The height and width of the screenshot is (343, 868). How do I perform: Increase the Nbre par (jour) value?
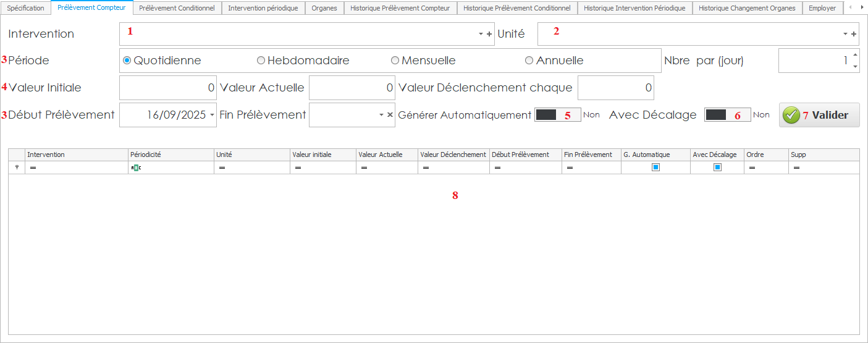[855, 55]
